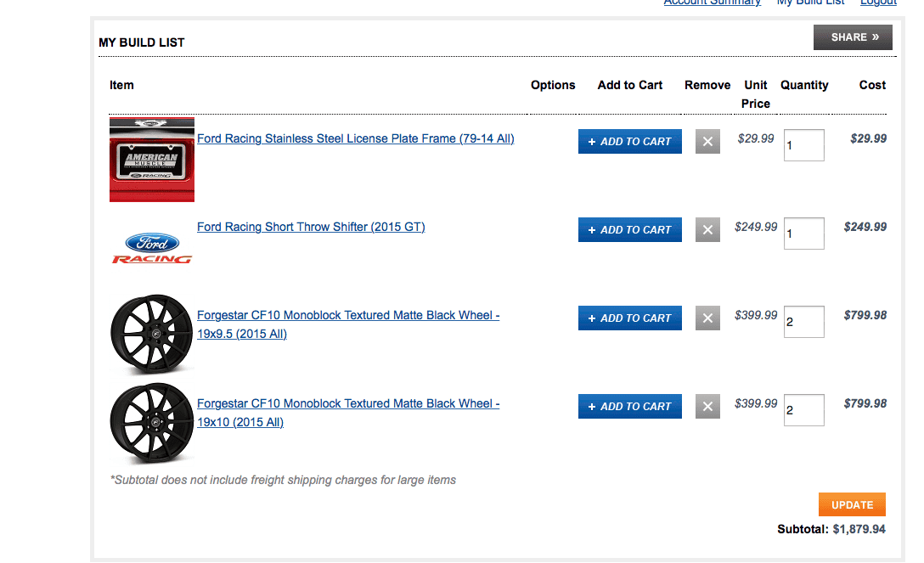Focus quantity field for License Plate Frame
This screenshot has width=924, height=563.
[x=803, y=145]
